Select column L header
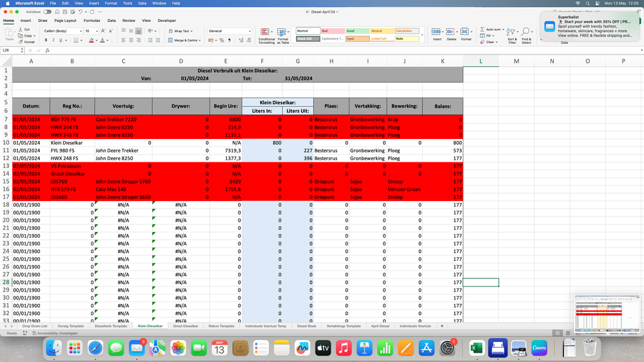Screen dimensions: 644x362 point(481,61)
